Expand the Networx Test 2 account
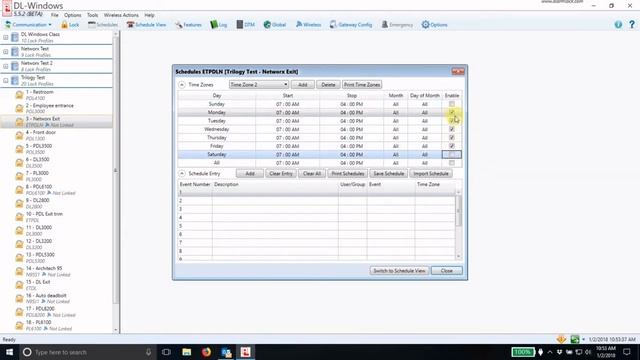 6,66
